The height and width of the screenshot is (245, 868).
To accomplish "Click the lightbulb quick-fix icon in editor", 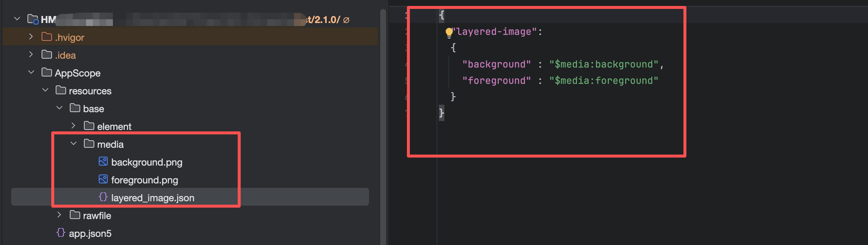I will pos(449,33).
